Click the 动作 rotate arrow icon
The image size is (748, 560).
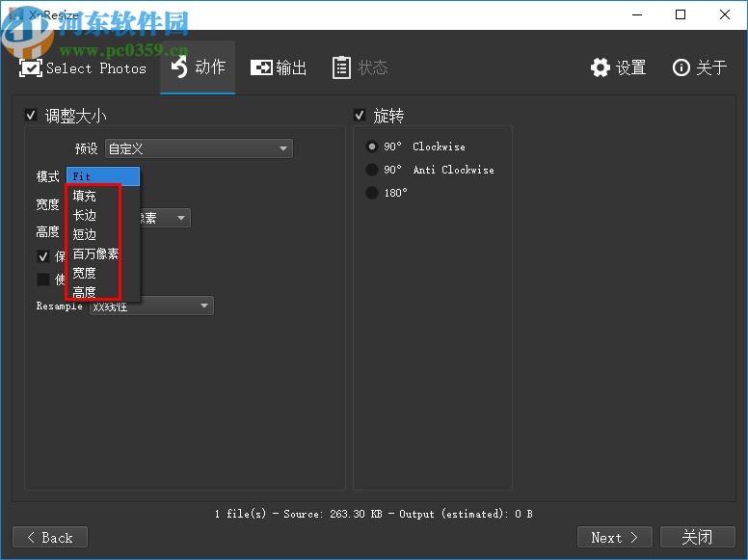click(180, 67)
